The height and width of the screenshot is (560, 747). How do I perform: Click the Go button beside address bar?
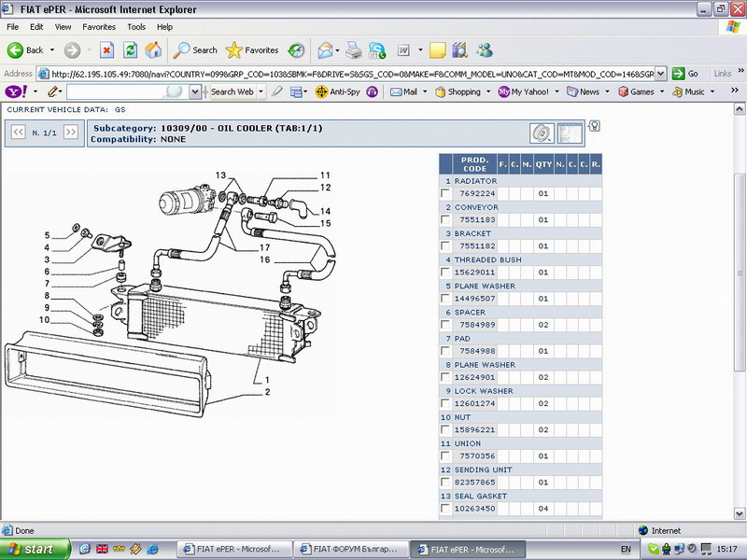point(686,74)
